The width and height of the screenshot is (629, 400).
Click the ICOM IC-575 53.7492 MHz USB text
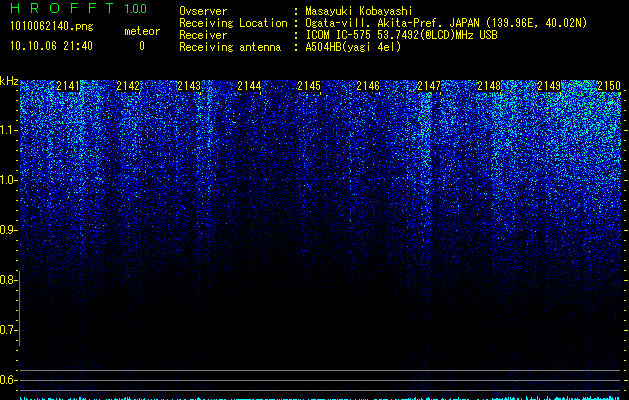(x=401, y=35)
